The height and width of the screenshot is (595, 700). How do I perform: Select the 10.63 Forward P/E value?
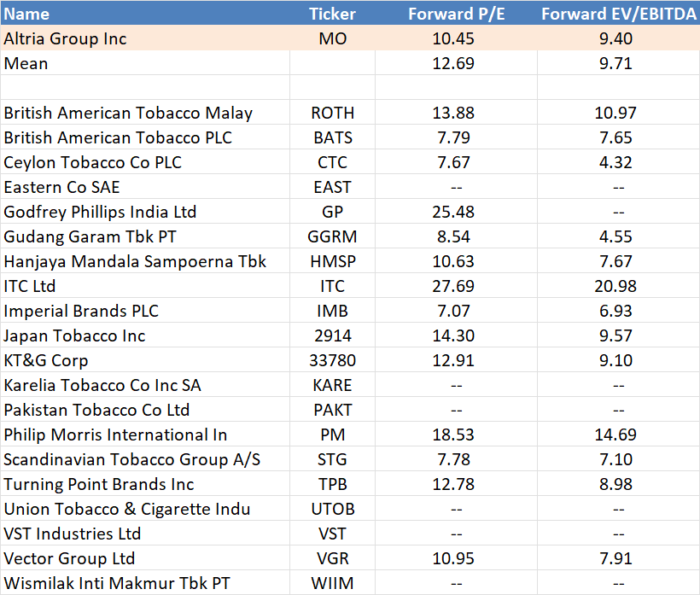coord(456,261)
